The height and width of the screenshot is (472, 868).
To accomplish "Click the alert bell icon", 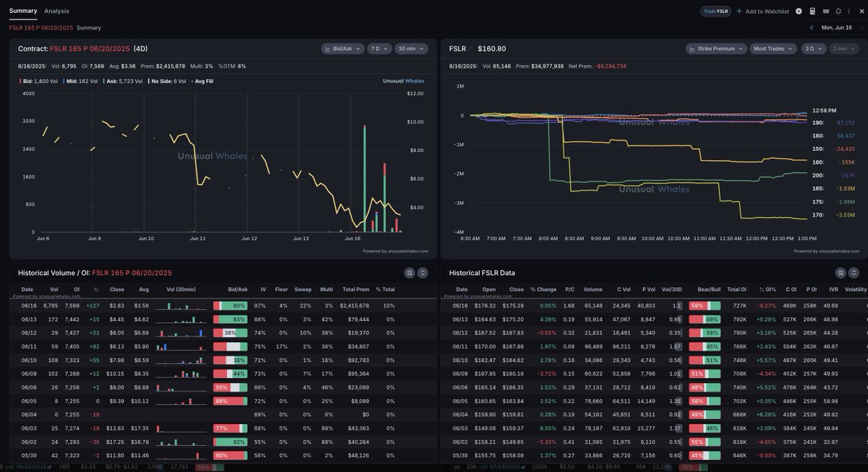I will point(838,11).
